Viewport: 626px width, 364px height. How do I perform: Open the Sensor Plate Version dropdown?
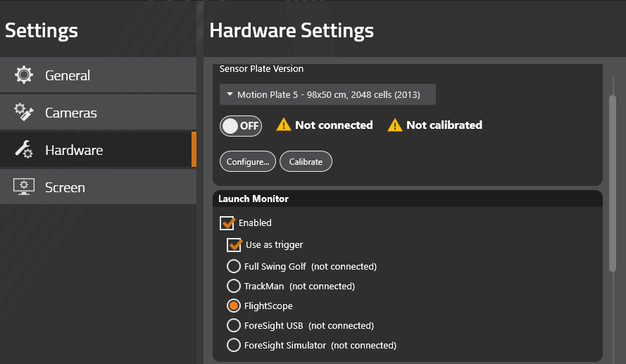coord(327,94)
